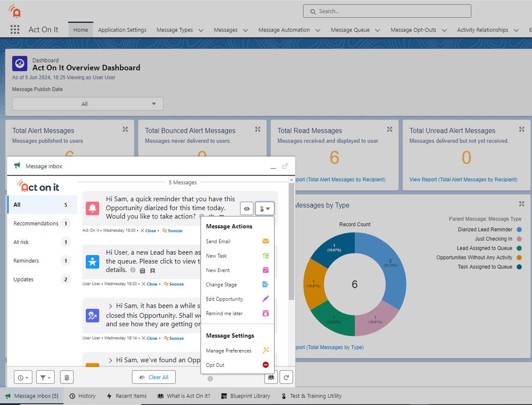Expand the Message Types nav chevron
This screenshot has width=532, height=405.
click(x=201, y=30)
